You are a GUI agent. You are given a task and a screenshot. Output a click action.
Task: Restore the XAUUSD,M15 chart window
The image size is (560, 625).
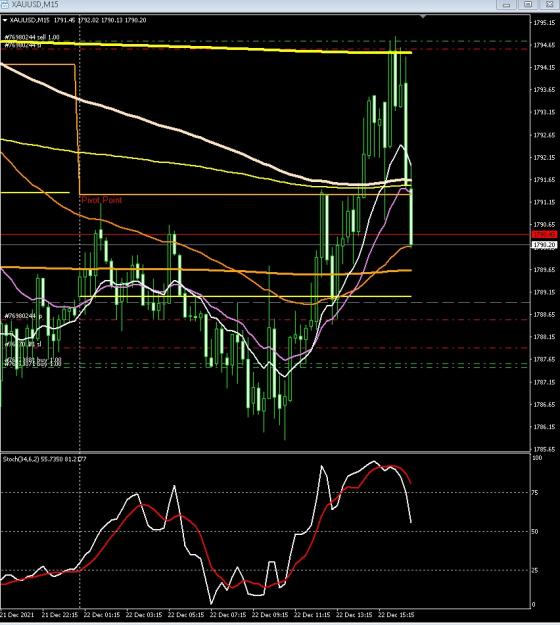pos(528,4)
